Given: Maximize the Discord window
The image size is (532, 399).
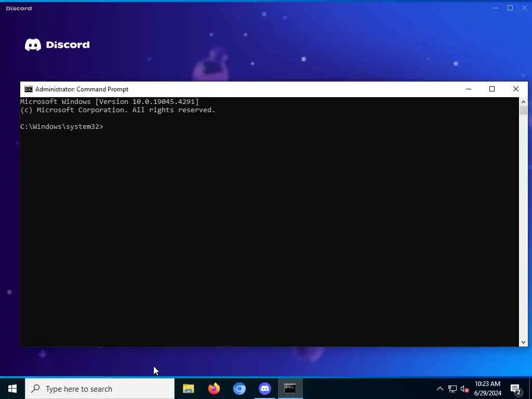Looking at the screenshot, I should [510, 8].
